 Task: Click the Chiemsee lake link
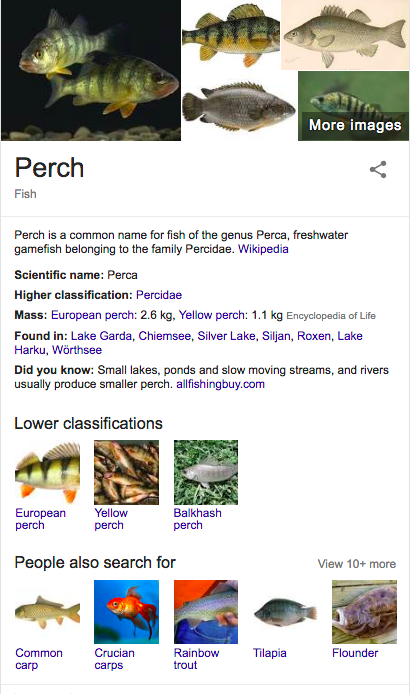tap(164, 336)
